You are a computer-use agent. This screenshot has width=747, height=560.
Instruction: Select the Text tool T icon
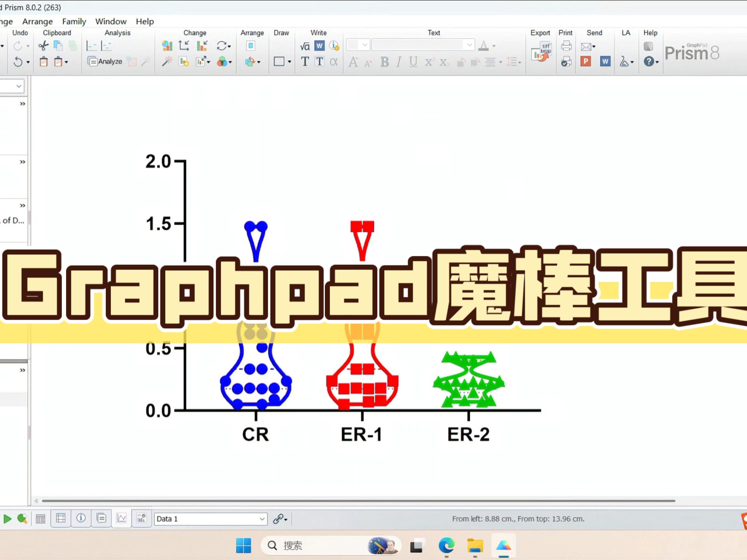pyautogui.click(x=305, y=61)
